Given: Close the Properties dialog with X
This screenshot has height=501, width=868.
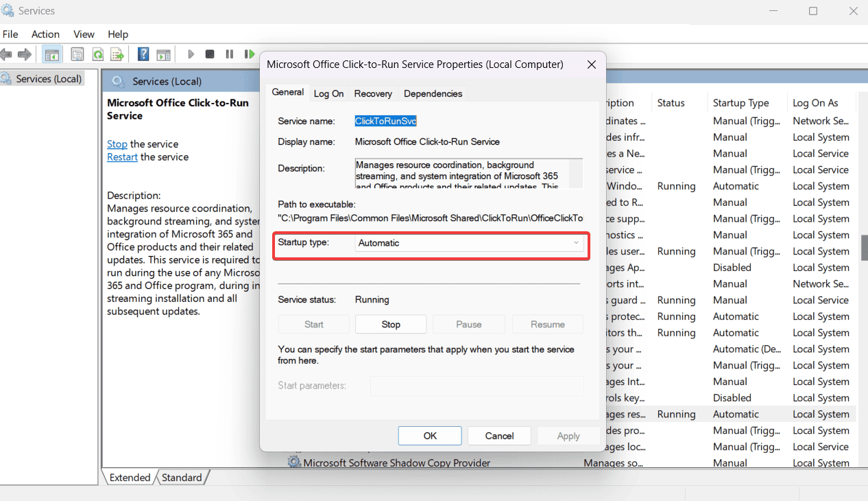Looking at the screenshot, I should pos(591,65).
